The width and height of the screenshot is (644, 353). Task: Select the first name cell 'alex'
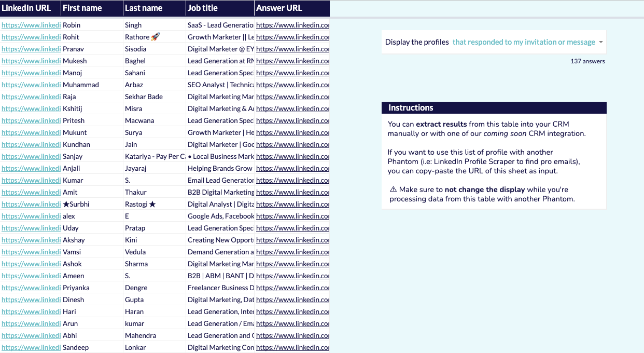click(92, 216)
